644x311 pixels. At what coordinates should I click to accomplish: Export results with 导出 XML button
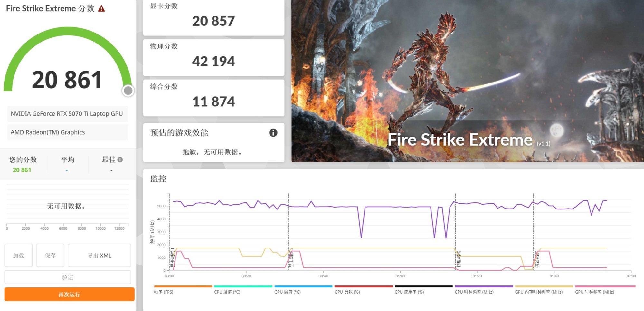(x=99, y=255)
